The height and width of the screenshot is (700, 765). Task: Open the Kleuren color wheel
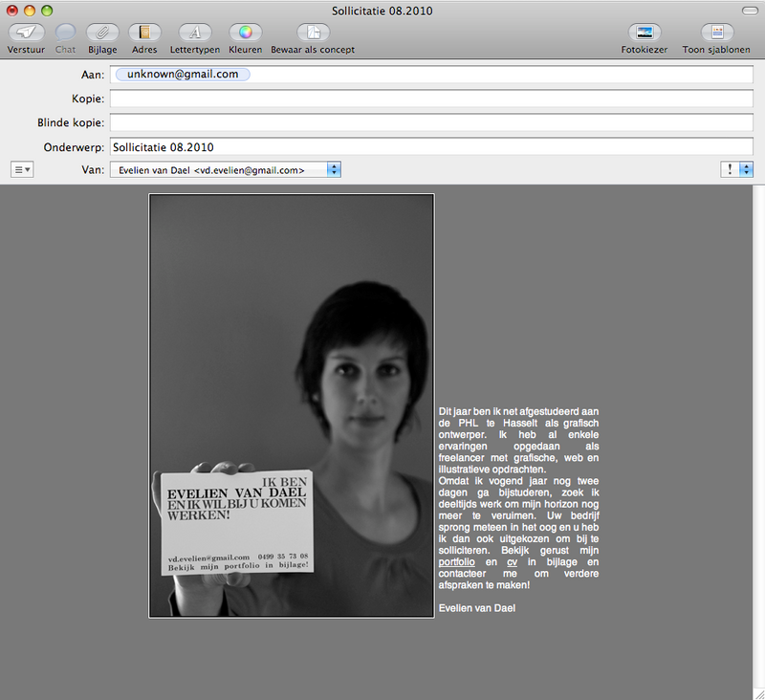[x=246, y=33]
